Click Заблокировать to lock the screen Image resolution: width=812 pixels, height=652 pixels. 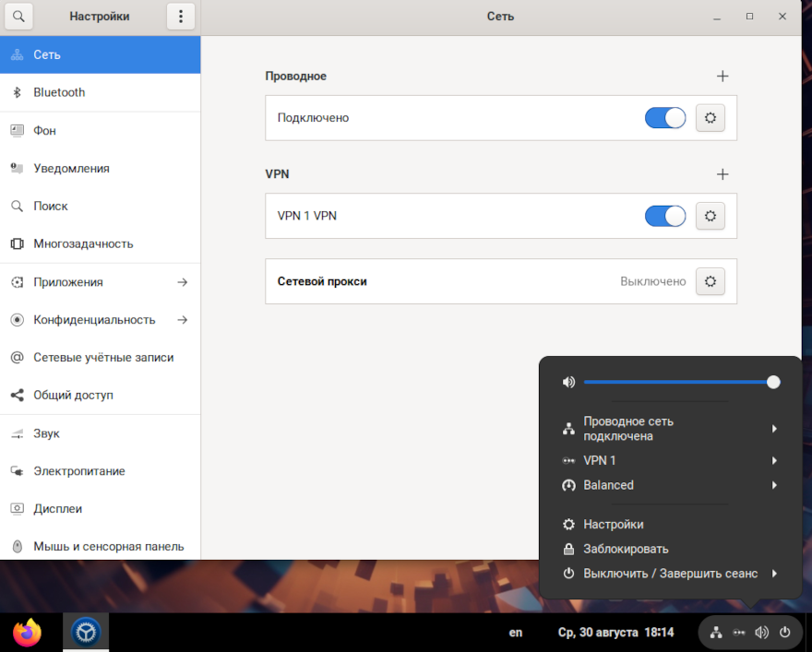pos(626,549)
